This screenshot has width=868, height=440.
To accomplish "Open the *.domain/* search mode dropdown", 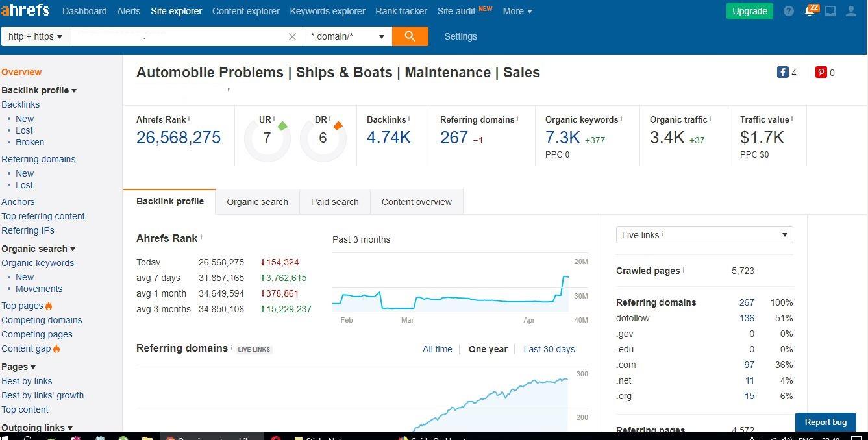I will pos(348,36).
